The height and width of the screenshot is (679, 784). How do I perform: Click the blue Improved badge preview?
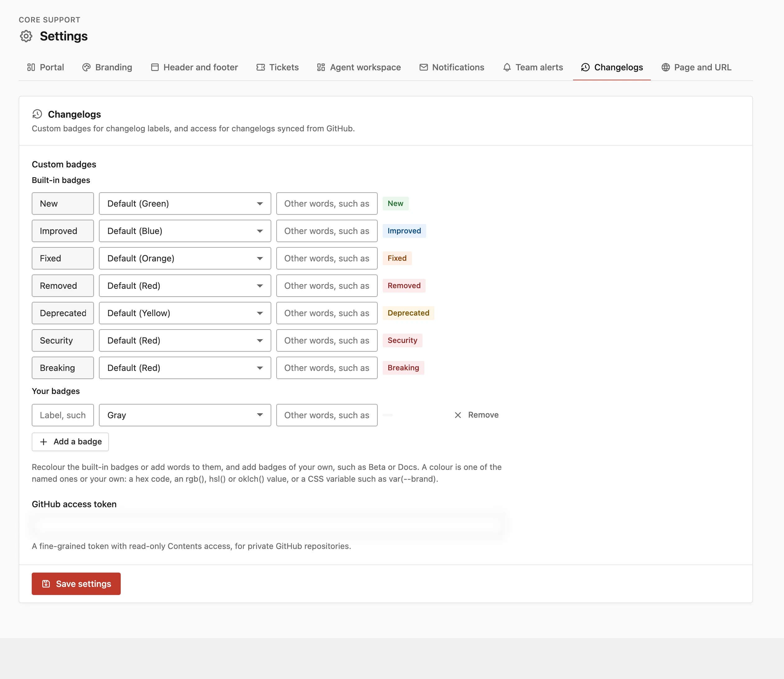point(404,231)
